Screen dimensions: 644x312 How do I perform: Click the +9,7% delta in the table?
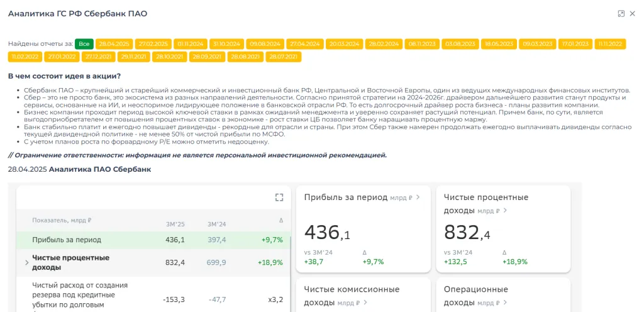tap(272, 240)
